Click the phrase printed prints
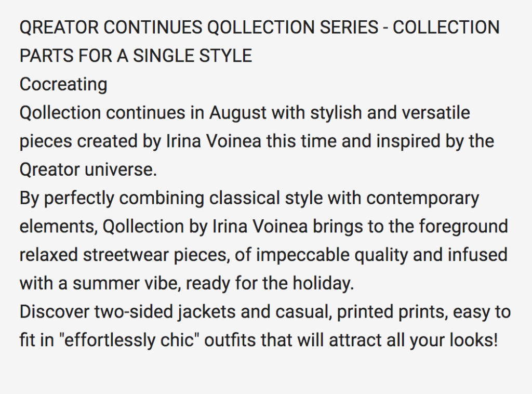 [x=391, y=312]
